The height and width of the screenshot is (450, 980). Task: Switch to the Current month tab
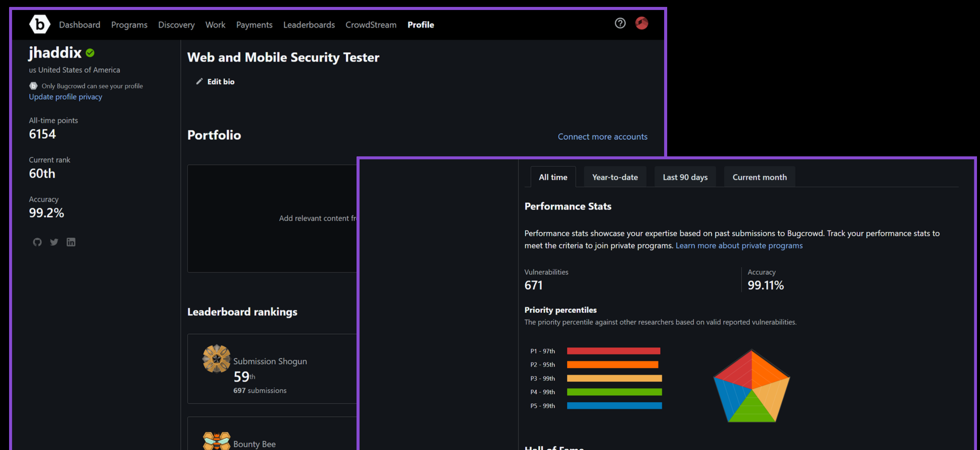coord(760,177)
